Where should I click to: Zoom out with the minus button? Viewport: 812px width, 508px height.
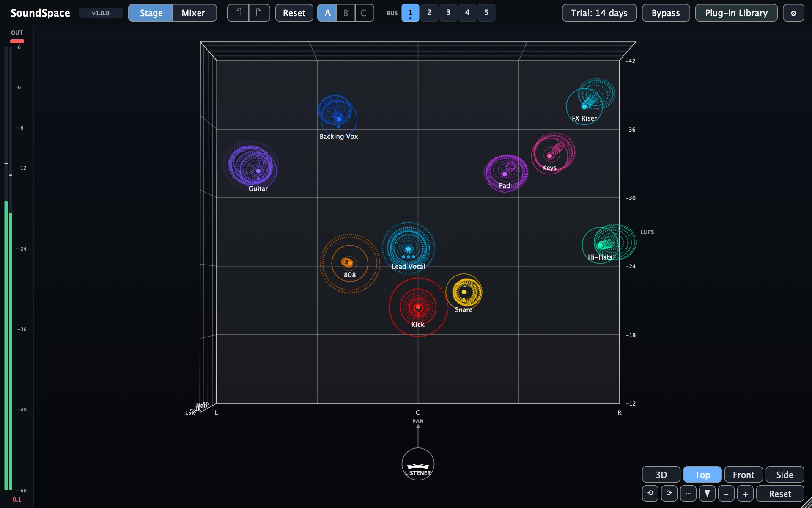click(726, 493)
